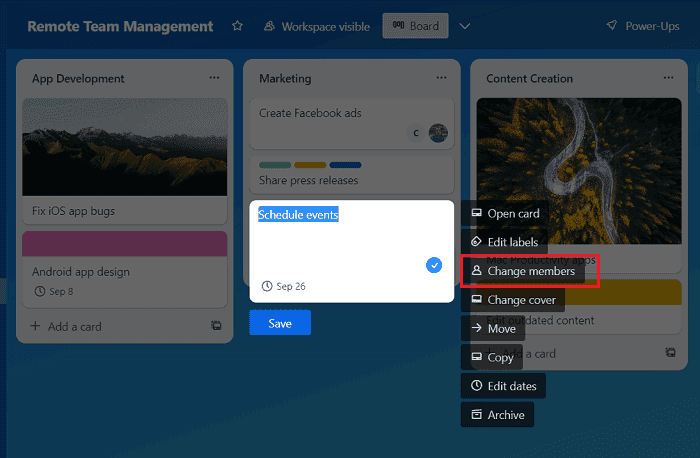Viewport: 700px width, 458px height.
Task: Click the plus icon beside Add a card
Action: [x=35, y=326]
